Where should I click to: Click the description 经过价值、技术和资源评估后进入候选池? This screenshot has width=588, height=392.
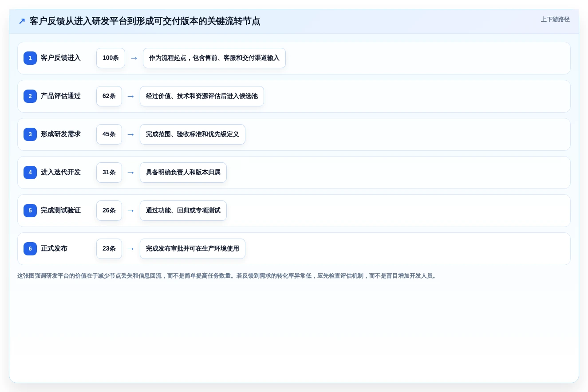click(202, 96)
